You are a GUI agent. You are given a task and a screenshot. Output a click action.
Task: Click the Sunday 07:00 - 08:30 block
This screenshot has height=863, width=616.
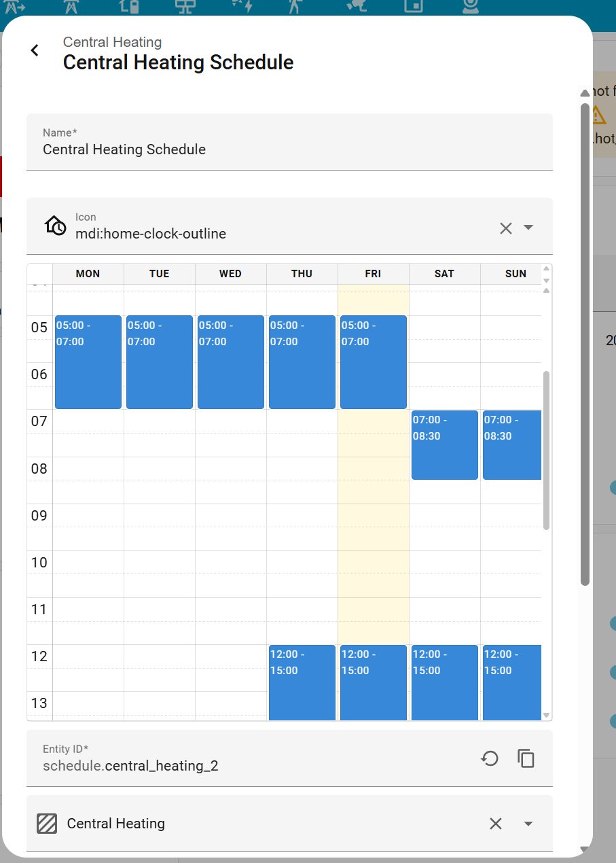(512, 445)
